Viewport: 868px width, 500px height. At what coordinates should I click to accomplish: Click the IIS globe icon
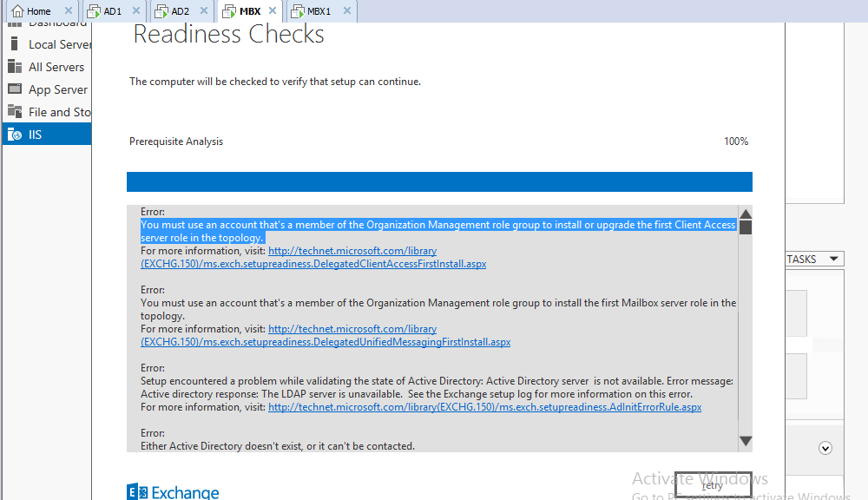tap(15, 135)
